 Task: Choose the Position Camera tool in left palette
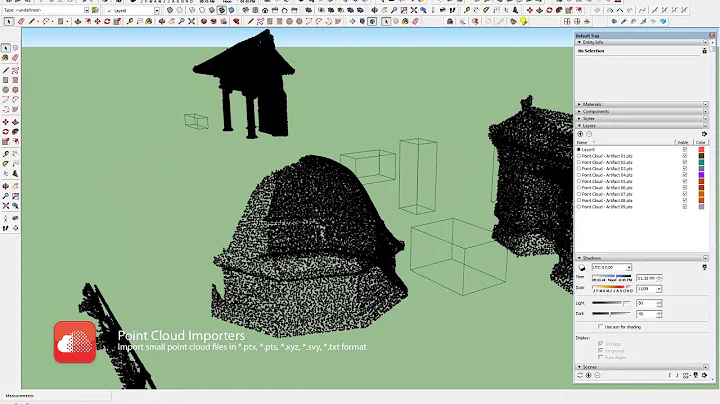point(6,218)
